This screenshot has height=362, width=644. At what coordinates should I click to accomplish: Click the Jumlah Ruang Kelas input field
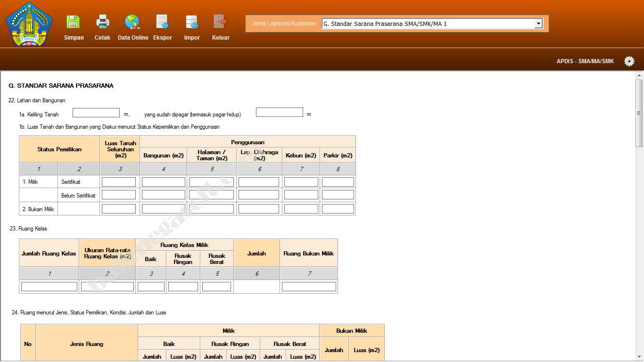[49, 287]
